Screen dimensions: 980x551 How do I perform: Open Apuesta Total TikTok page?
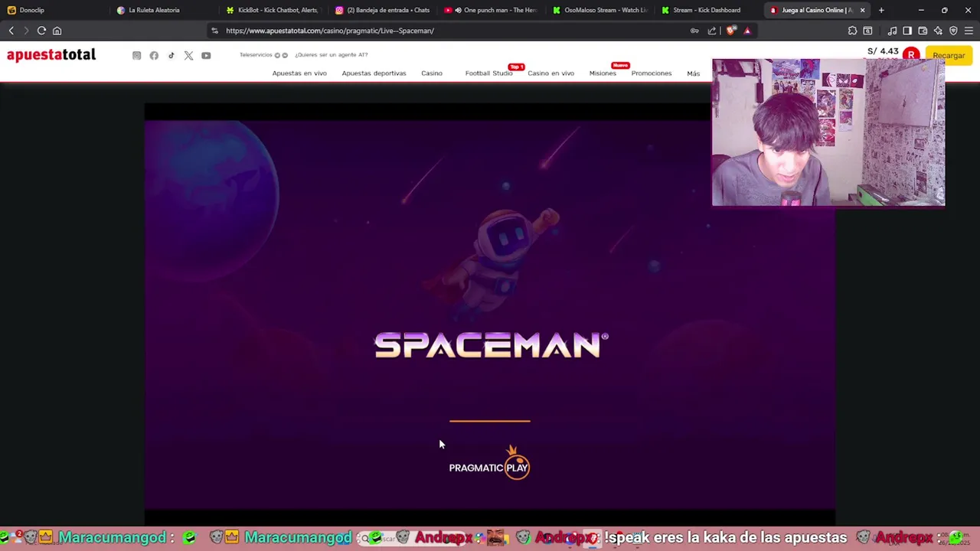point(171,55)
